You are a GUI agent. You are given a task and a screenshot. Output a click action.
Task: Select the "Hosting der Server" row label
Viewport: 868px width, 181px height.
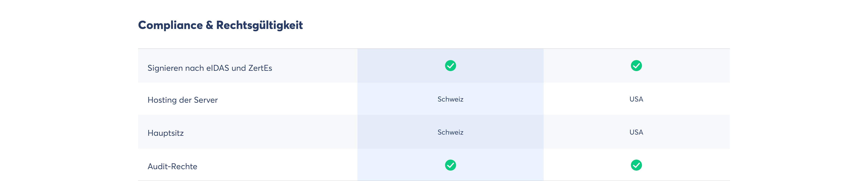pyautogui.click(x=182, y=100)
